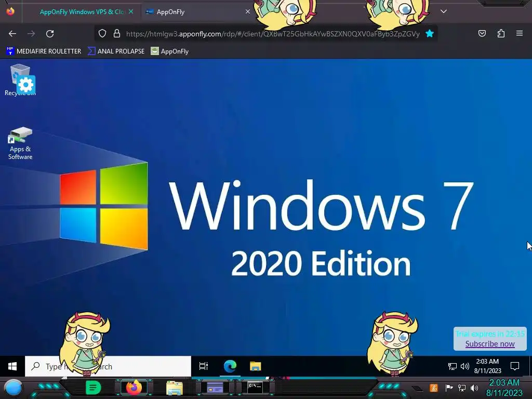Screen dimensions: 532x399
Task: Select the Recycle Bin desktop icon
Action: point(20,80)
